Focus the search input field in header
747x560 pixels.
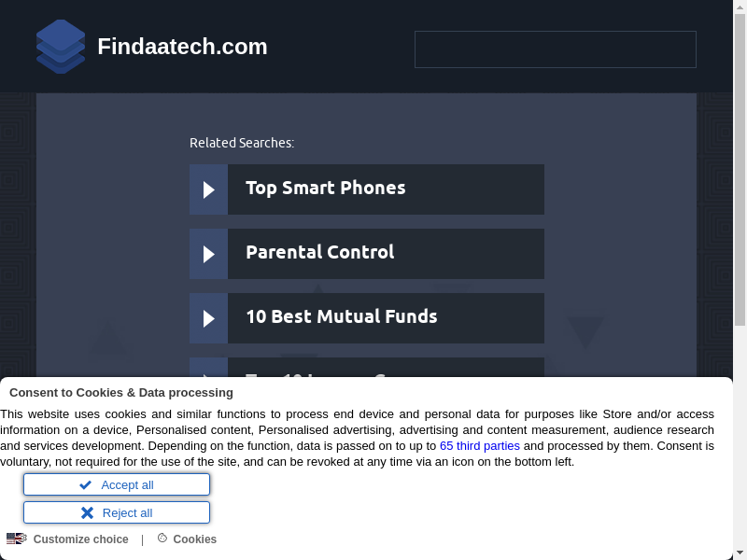[x=555, y=49]
